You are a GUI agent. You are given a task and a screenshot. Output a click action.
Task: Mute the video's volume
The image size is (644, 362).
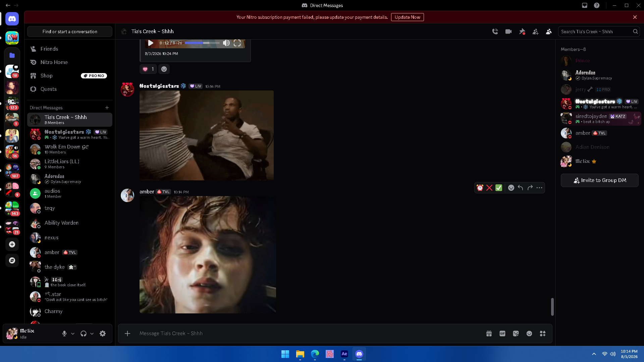click(x=226, y=43)
